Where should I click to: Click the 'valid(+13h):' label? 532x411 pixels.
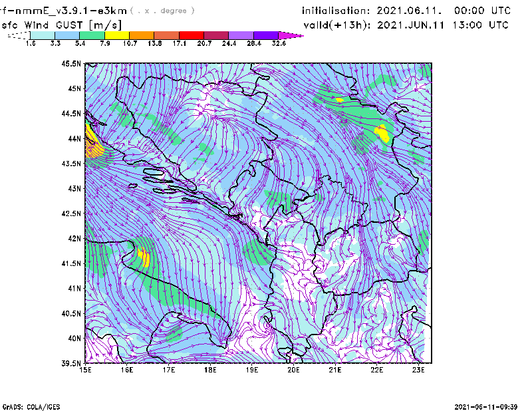(337, 25)
